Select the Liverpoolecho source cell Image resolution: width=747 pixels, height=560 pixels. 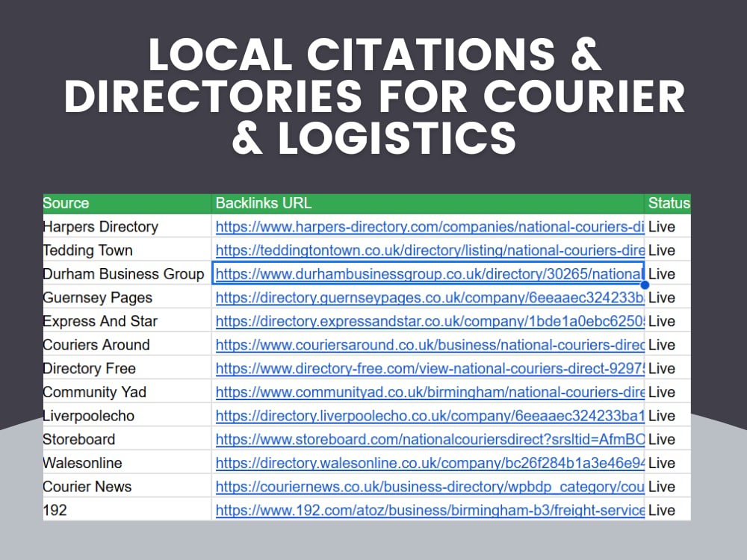[x=127, y=416]
